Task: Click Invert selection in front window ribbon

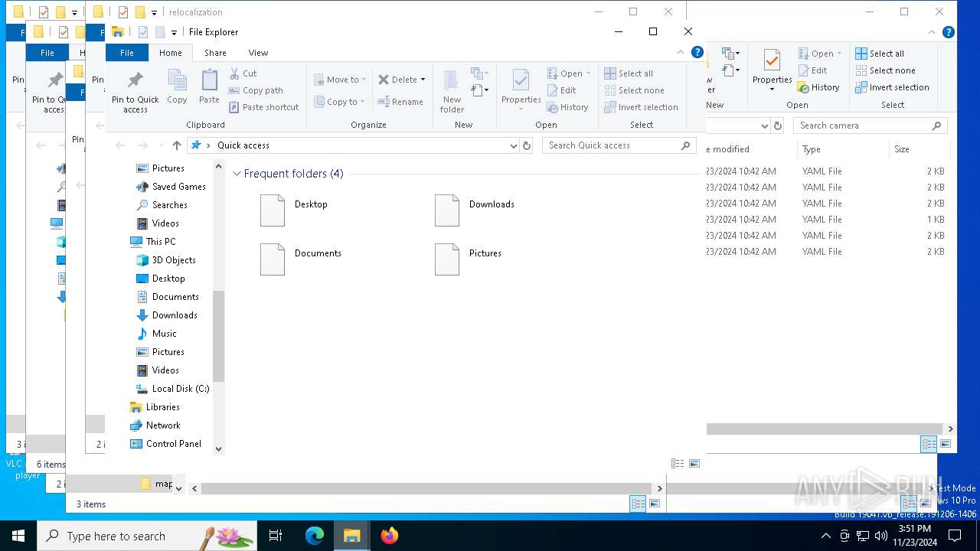Action: click(642, 107)
